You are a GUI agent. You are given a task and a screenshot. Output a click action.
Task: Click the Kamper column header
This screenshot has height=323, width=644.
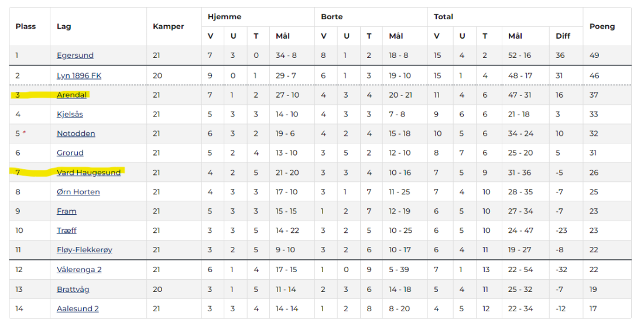(168, 26)
